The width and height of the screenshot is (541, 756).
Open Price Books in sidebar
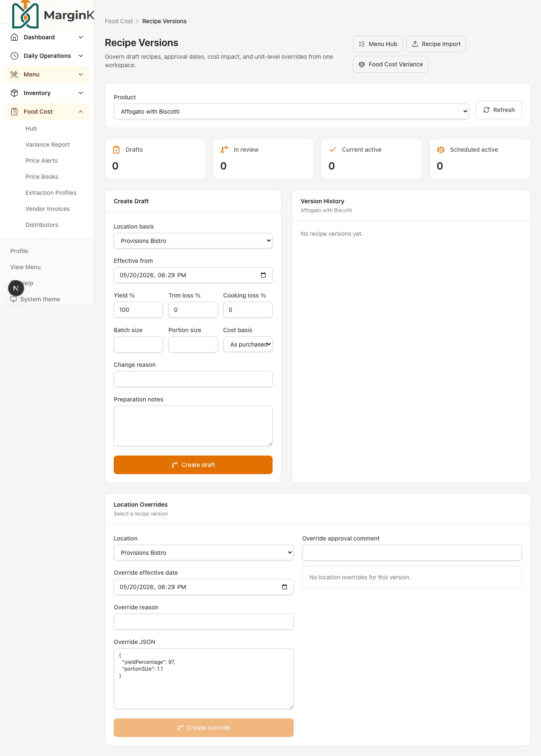(42, 177)
